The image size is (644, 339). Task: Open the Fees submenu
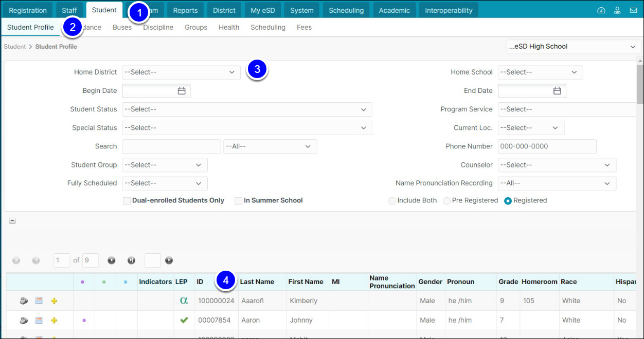pyautogui.click(x=304, y=28)
